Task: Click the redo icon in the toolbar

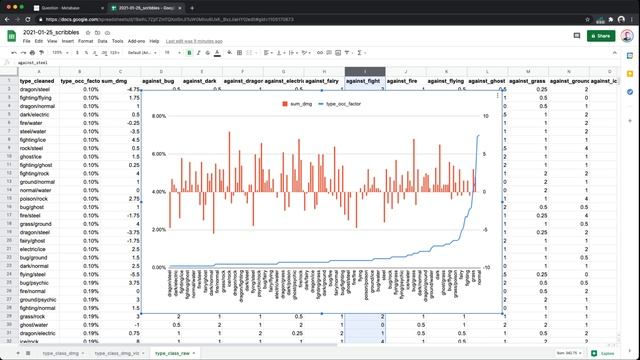Action: tap(23, 53)
